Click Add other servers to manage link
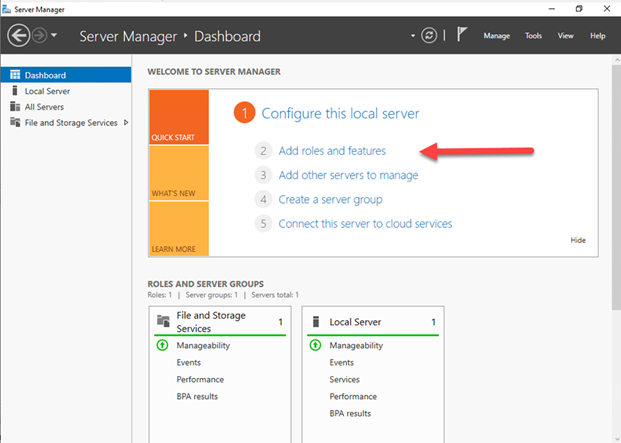 point(348,175)
